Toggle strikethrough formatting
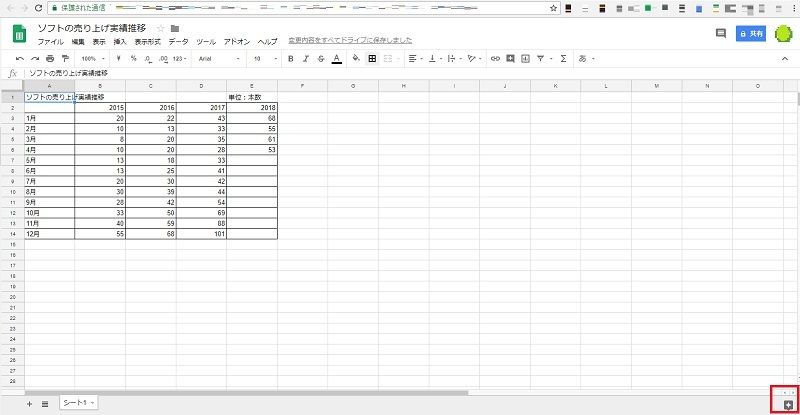The height and width of the screenshot is (415, 800). point(320,59)
